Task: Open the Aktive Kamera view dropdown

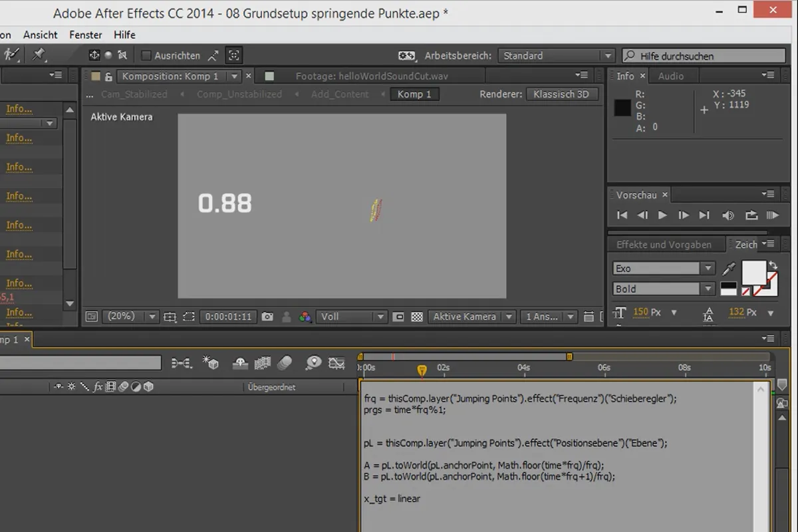Action: (471, 317)
